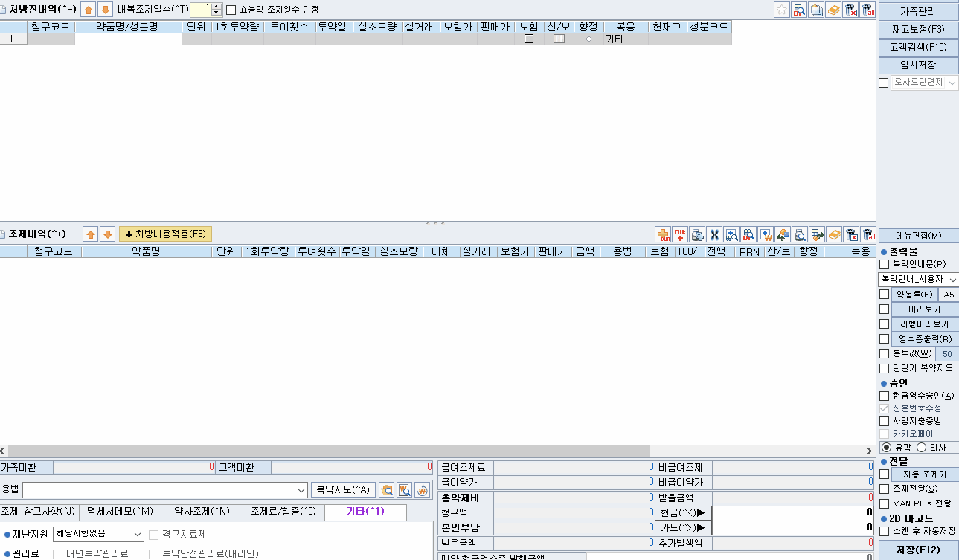
Task: Open the 약사조제(^N) tab
Action: 202,512
